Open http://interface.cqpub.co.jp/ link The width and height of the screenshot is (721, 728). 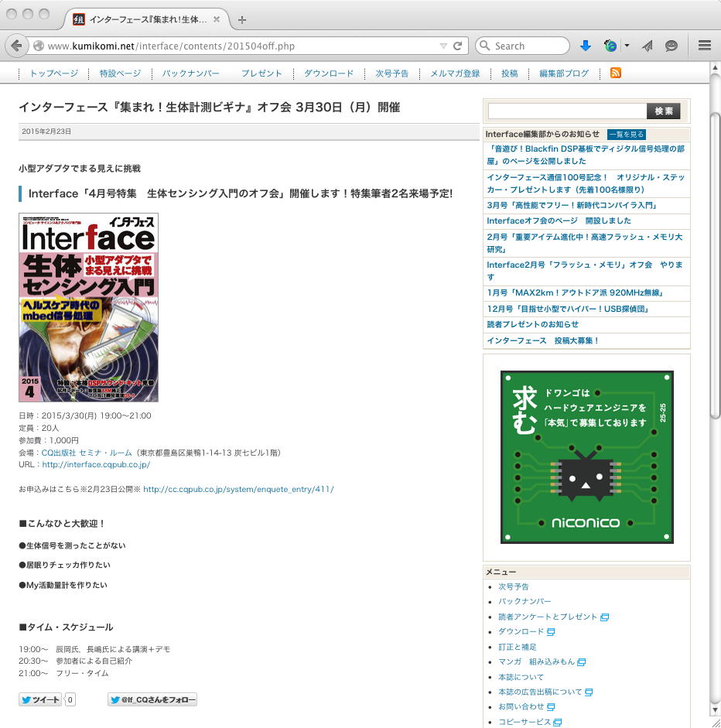(x=96, y=464)
